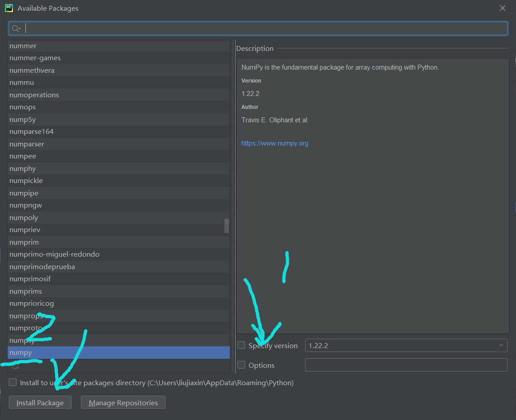Click the Manage Repositories button
Screen dimensions: 516x420
pyautogui.click(x=123, y=403)
